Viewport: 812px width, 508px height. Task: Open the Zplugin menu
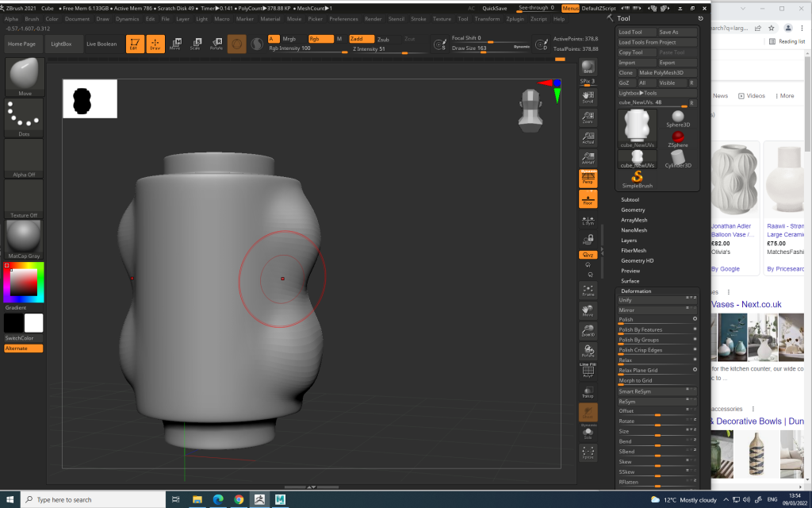point(515,18)
